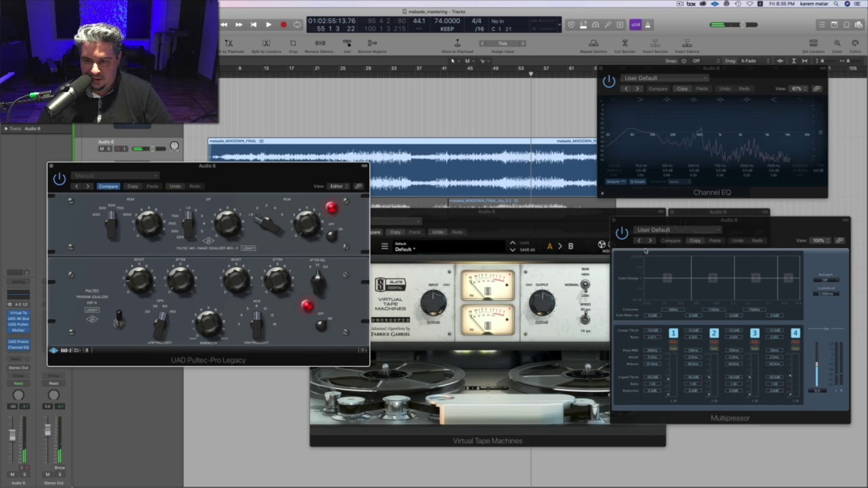Click the link icon in the Multipressor header

coord(840,241)
